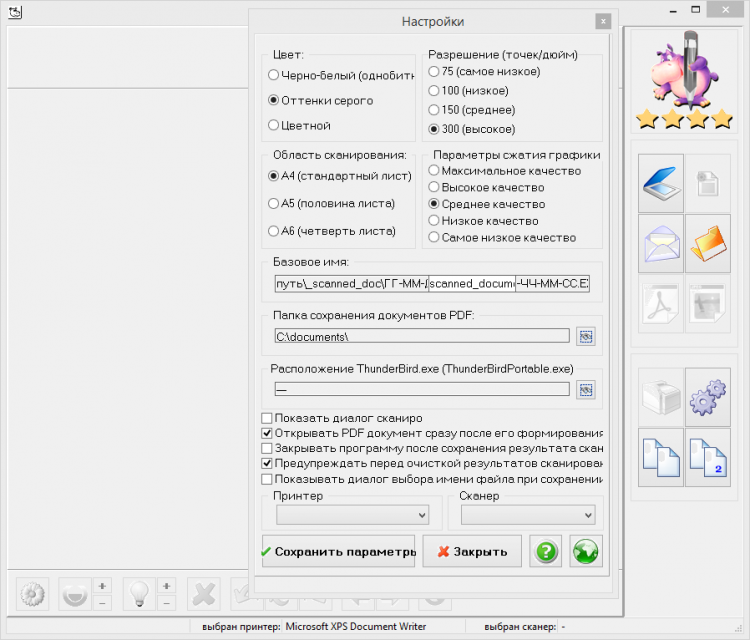Choose 150 (среднее) resolution
This screenshot has height=640, width=750.
472,110
